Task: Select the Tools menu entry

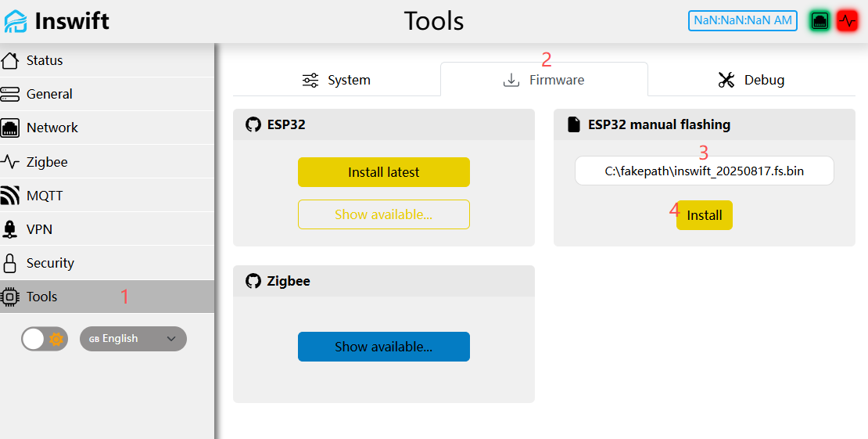Action: click(x=107, y=297)
